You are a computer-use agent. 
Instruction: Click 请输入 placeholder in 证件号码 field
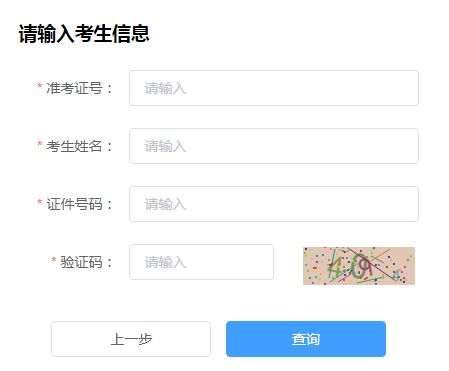coord(165,204)
